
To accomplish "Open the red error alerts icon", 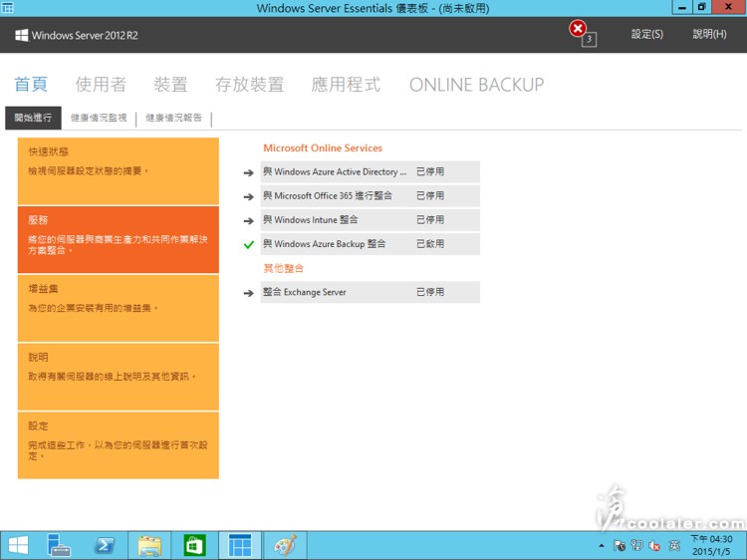I will click(x=578, y=29).
